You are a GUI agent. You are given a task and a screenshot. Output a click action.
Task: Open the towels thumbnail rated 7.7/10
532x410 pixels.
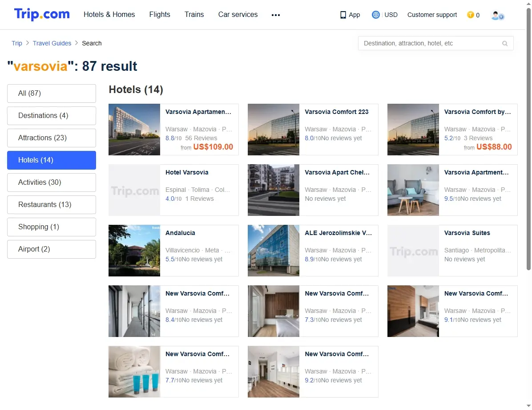(134, 372)
